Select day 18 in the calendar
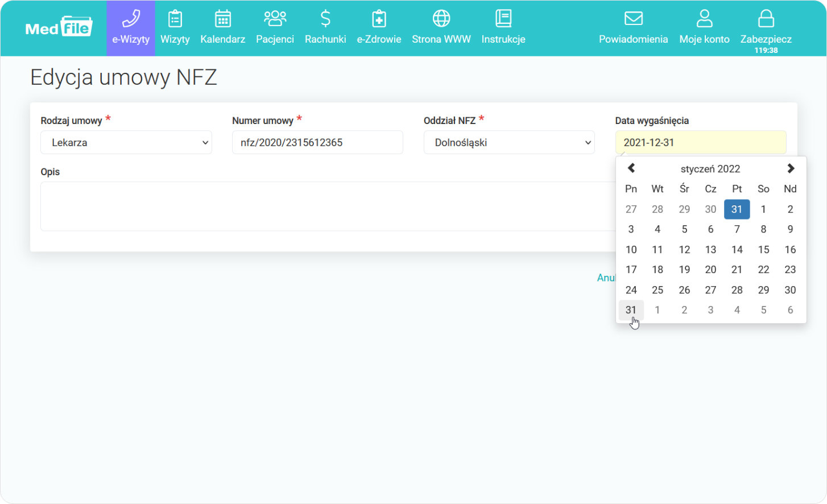827x504 pixels. pyautogui.click(x=658, y=270)
